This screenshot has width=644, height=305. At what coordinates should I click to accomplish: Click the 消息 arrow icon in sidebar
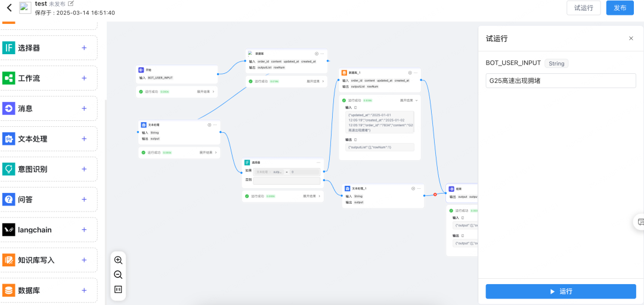8,108
